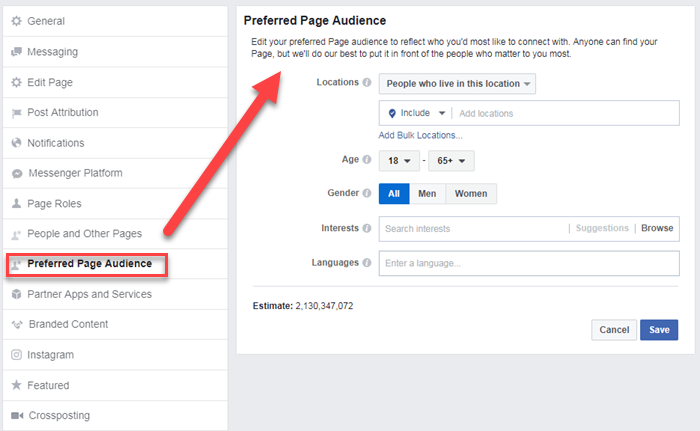Click the Save button
This screenshot has height=431, width=700.
point(659,330)
